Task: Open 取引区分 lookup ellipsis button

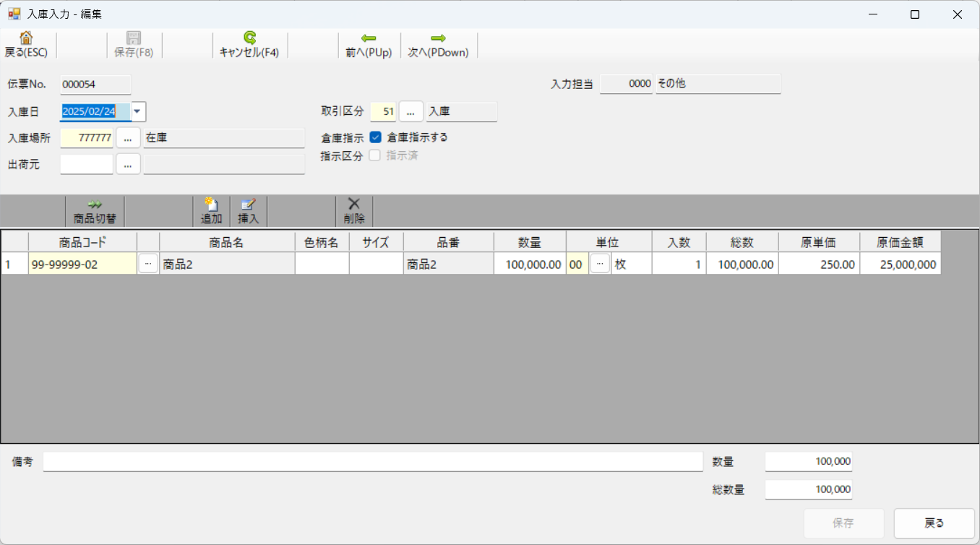Action: click(411, 112)
